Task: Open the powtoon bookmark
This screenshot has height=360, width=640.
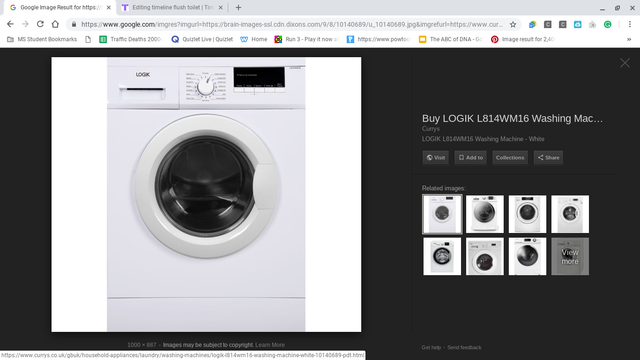Action: [x=378, y=39]
